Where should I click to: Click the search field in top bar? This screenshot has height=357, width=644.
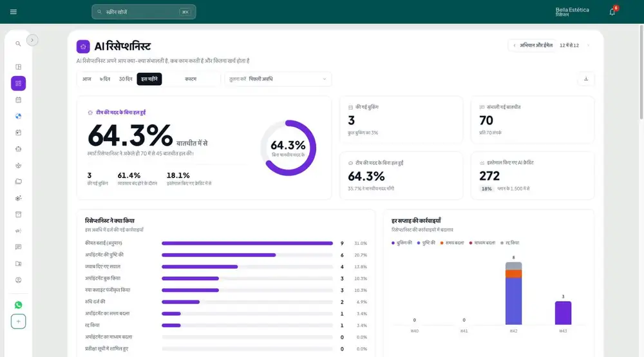(x=144, y=12)
